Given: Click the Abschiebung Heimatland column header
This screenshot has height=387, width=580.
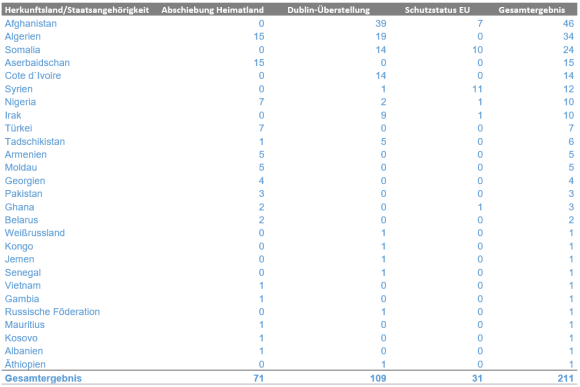Looking at the screenshot, I should point(212,10).
